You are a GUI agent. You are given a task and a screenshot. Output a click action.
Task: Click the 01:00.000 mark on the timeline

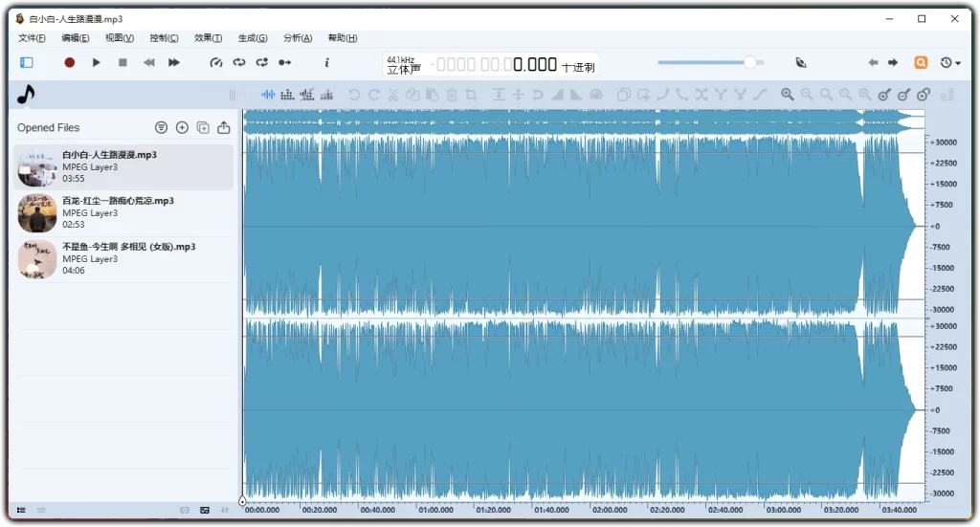click(x=435, y=510)
